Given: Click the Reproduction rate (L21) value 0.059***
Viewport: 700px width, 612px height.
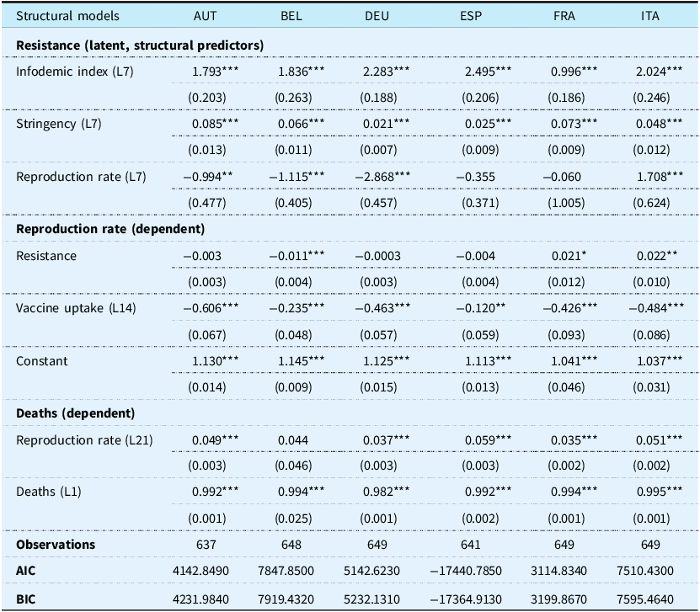Looking at the screenshot, I should [488, 440].
